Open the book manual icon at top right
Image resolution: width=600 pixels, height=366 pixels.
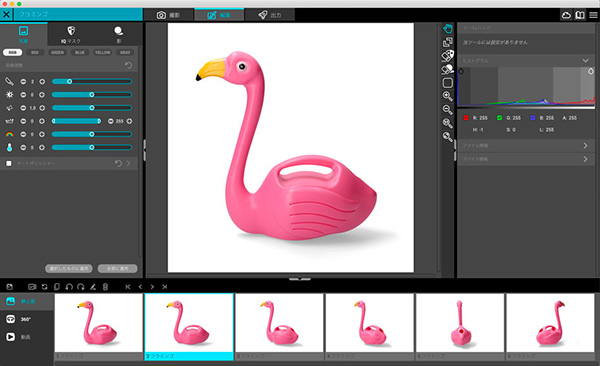pyautogui.click(x=580, y=15)
